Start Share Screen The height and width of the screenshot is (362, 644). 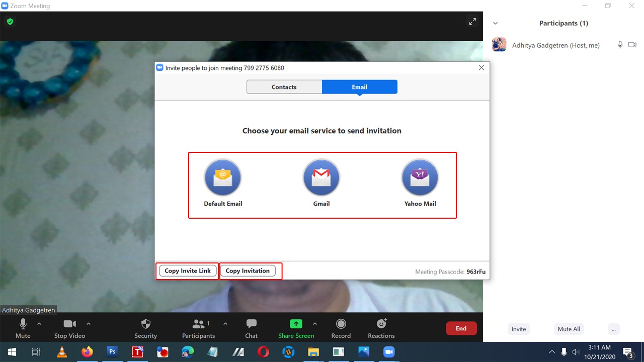[296, 327]
